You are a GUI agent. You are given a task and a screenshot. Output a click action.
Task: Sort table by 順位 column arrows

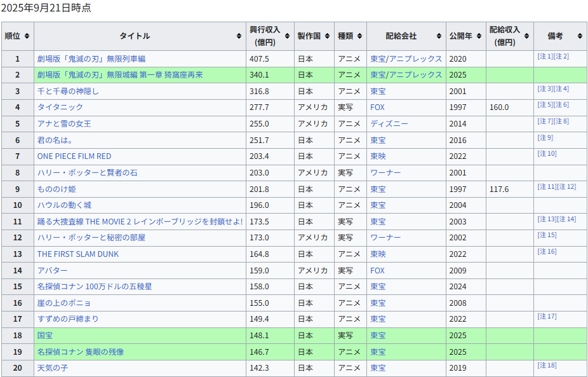[27, 36]
